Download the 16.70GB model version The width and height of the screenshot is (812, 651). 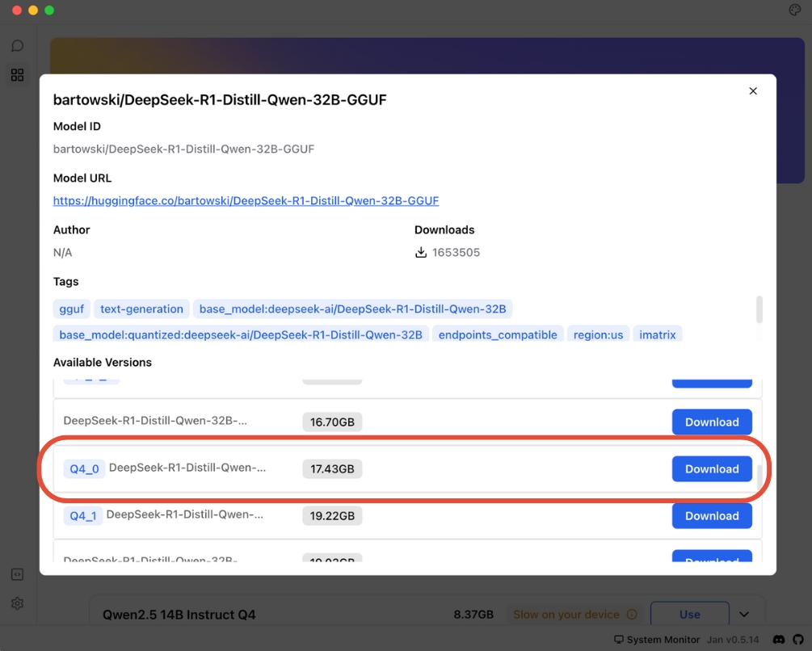click(712, 422)
